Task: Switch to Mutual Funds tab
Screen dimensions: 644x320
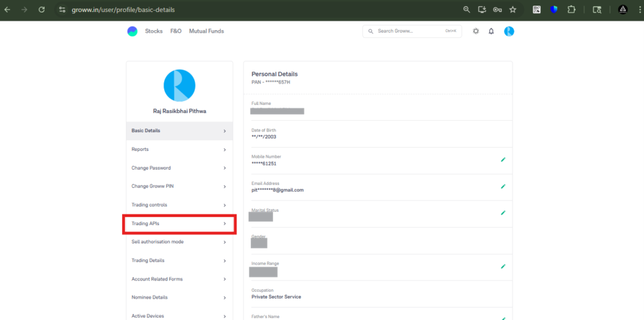Action: 206,31
